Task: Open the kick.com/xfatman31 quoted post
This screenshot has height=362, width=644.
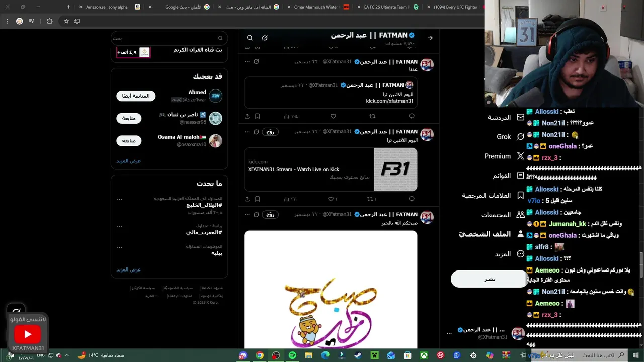Action: (331, 93)
